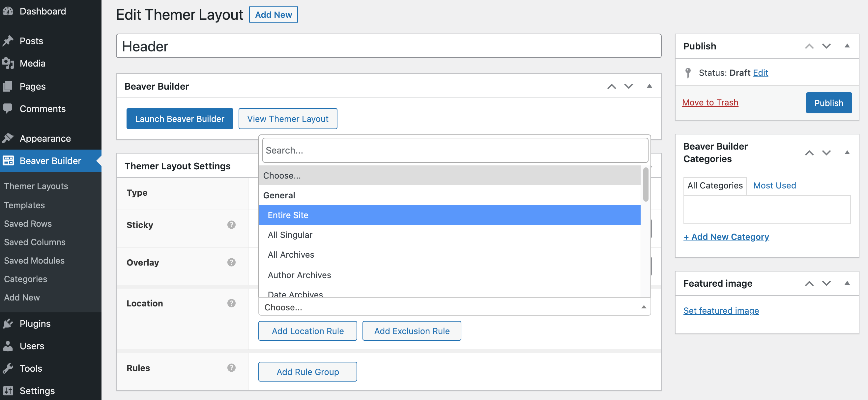Toggle the Publish panel collapse triangle
The width and height of the screenshot is (868, 400).
847,46
